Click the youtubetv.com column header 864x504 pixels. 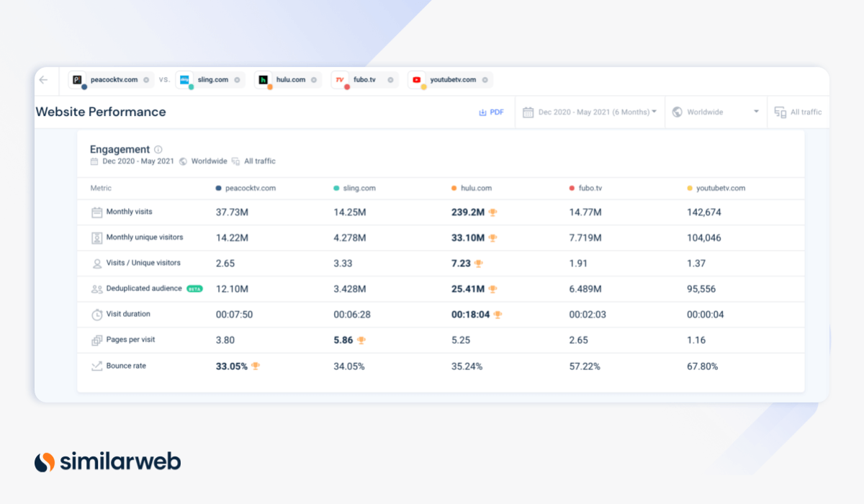pos(716,188)
